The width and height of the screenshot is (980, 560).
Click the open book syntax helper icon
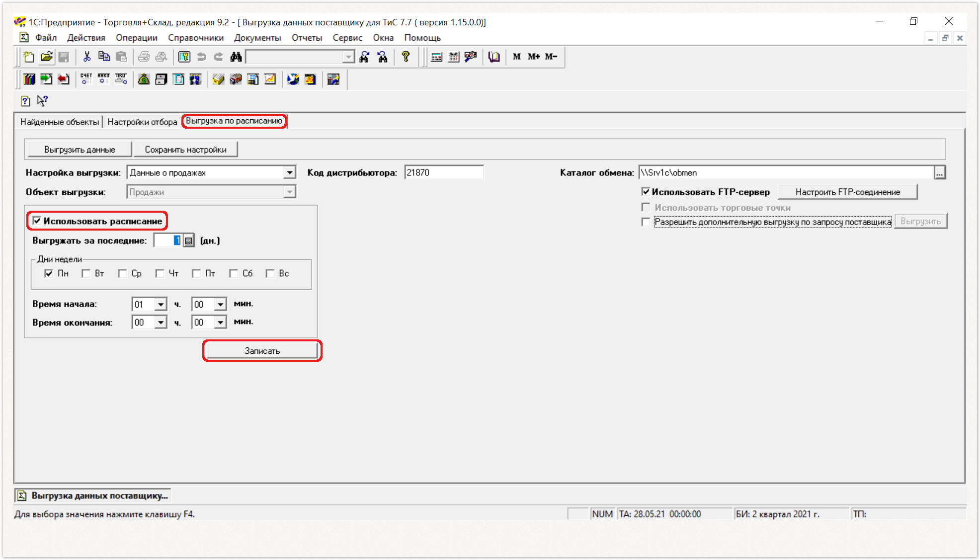(493, 57)
